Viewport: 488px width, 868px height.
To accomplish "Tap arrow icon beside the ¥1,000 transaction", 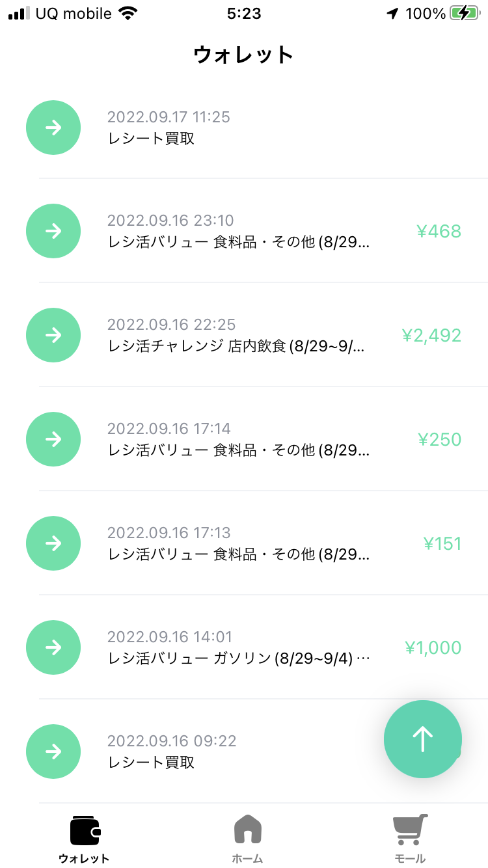I will tap(53, 647).
